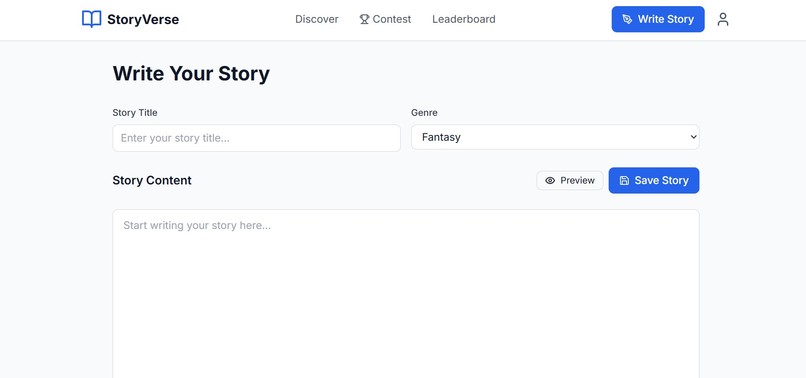Open the Genre dropdown showing Fantasy
The width and height of the screenshot is (806, 378).
(555, 137)
